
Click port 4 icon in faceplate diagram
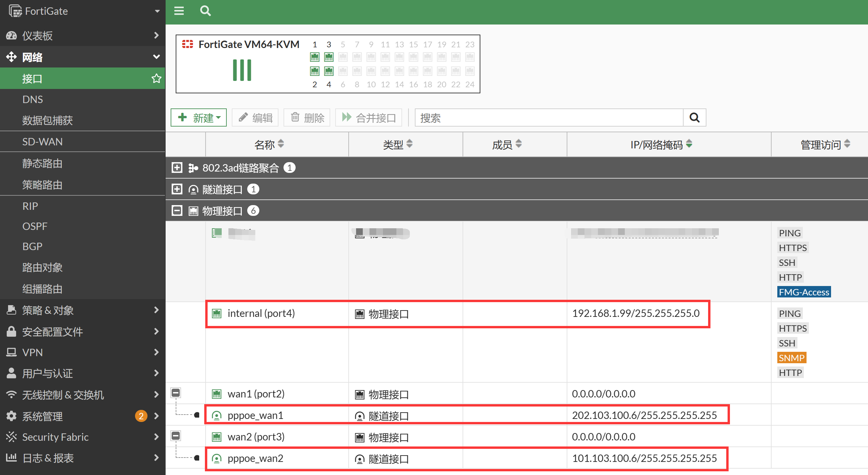pyautogui.click(x=329, y=71)
